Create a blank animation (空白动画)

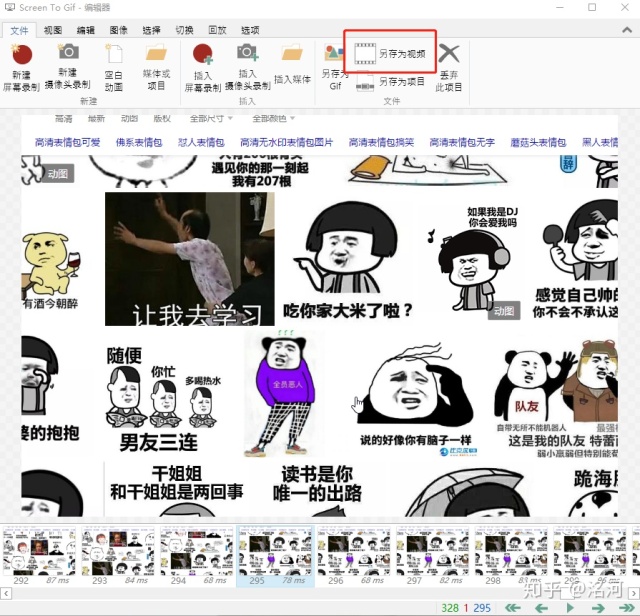tap(114, 67)
